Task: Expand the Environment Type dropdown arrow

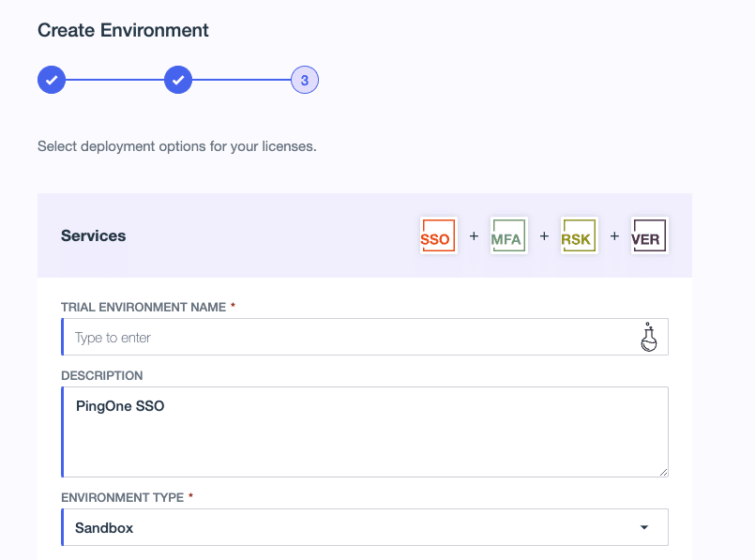Action: (644, 527)
